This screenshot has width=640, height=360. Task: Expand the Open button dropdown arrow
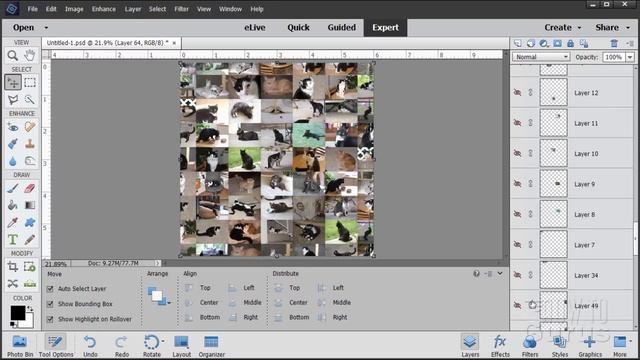46,28
